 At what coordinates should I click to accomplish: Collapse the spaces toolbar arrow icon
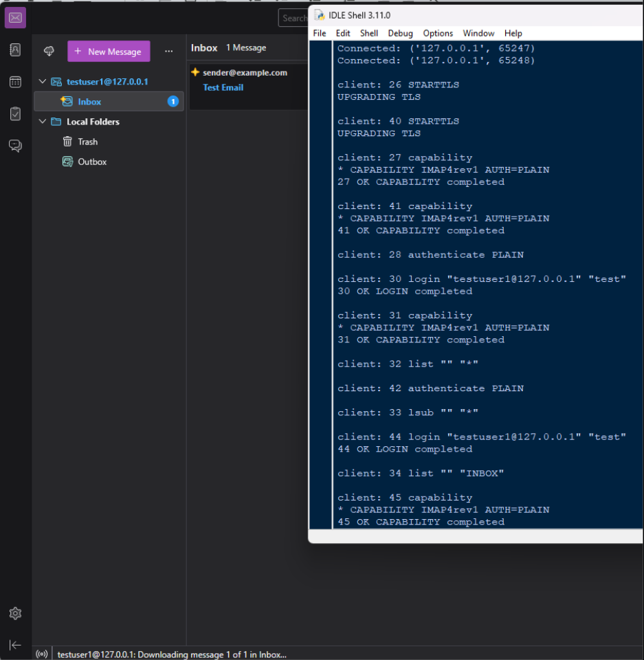[x=15, y=645]
